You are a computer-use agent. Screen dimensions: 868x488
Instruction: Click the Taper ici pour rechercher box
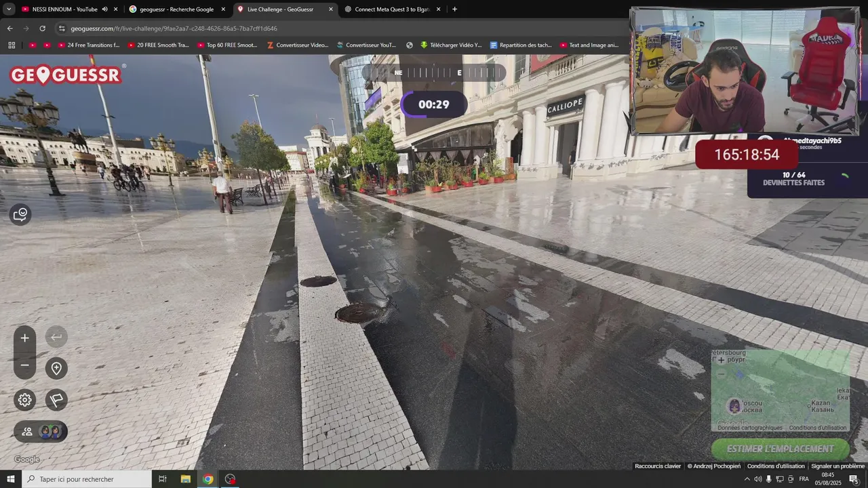click(87, 479)
